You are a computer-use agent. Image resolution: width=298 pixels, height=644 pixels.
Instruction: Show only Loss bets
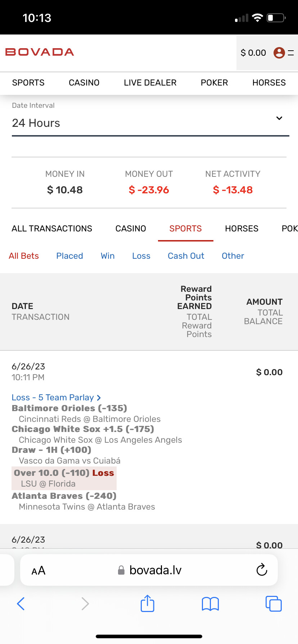coord(141,256)
